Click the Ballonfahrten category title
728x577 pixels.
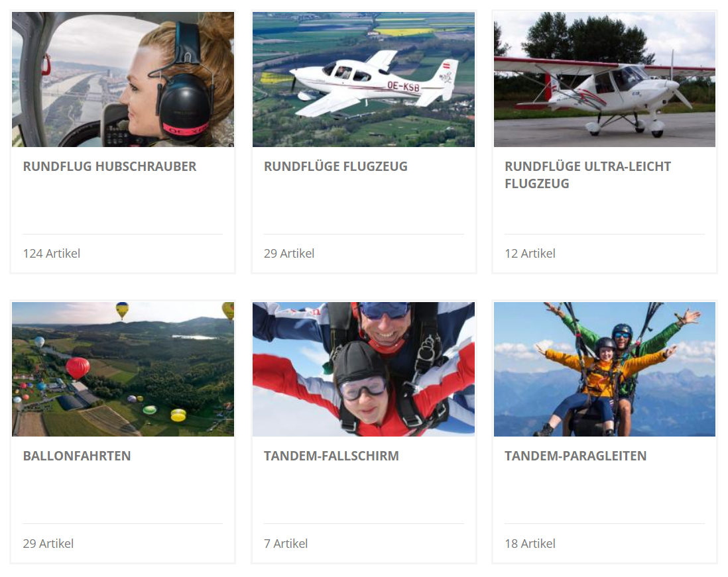(77, 456)
